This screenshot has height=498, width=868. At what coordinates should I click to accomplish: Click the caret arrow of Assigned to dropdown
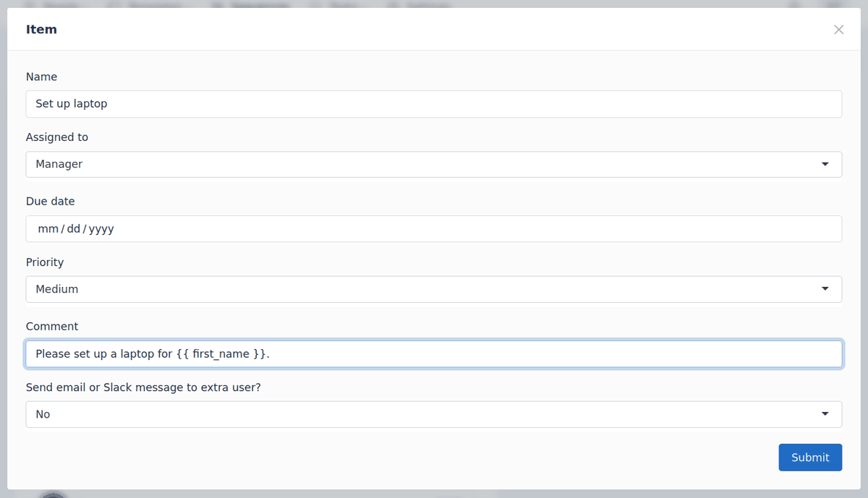(x=825, y=164)
